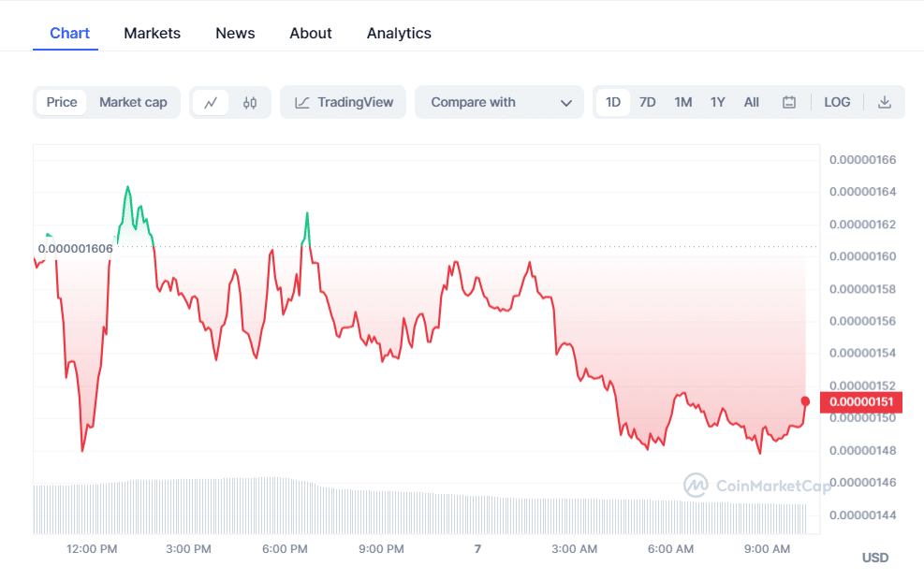
Task: Click the 0.00000154 price axis label
Action: pyautogui.click(x=863, y=354)
